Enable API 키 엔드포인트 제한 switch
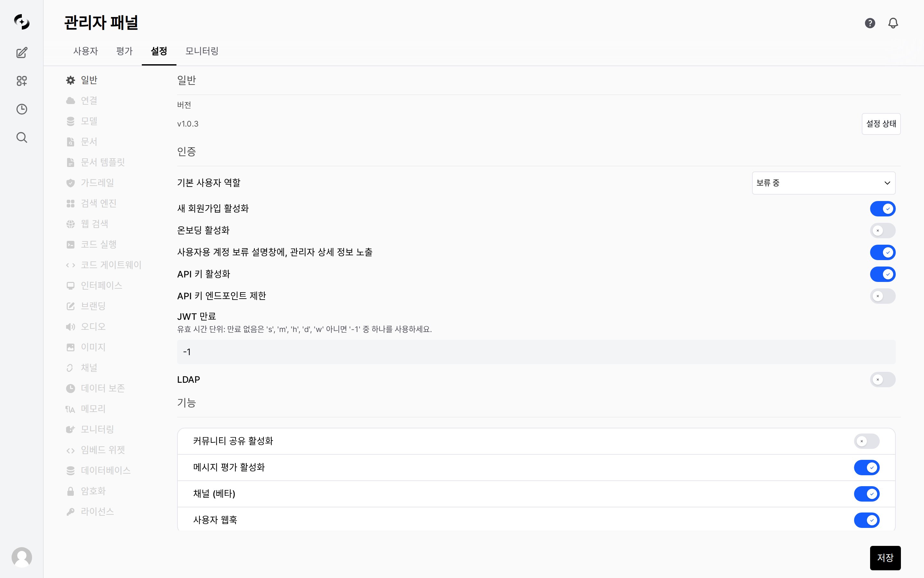This screenshot has width=924, height=578. pos(882,296)
